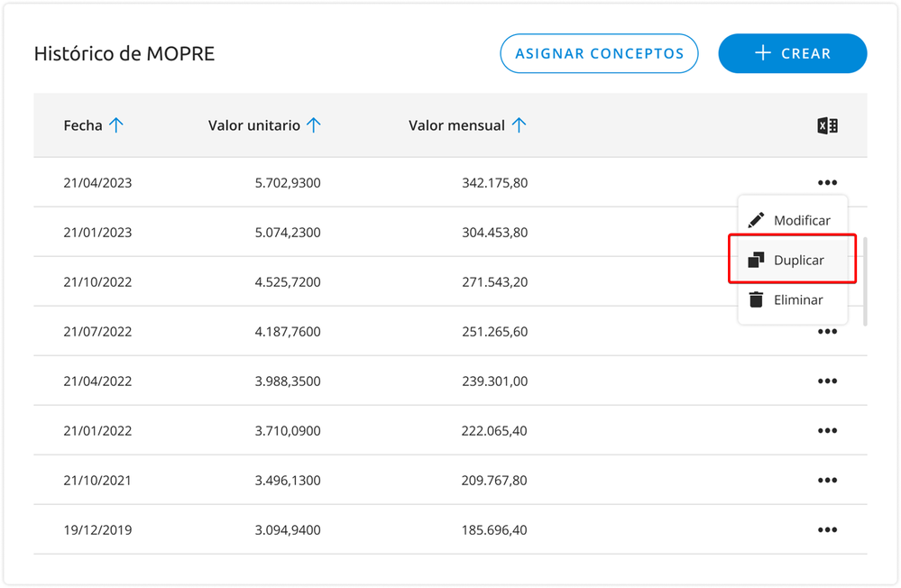This screenshot has width=901, height=588.
Task: Click the Fecha column header label
Action: (x=83, y=126)
